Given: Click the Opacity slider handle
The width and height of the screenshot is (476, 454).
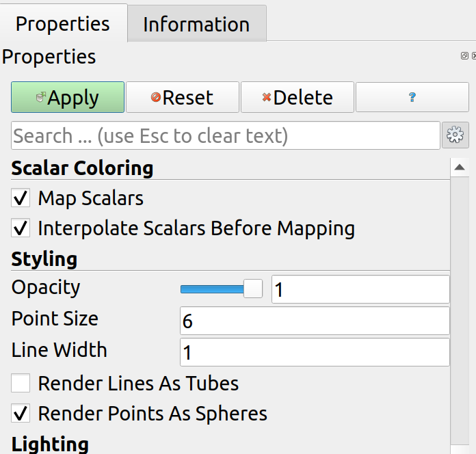Looking at the screenshot, I should pyautogui.click(x=253, y=289).
